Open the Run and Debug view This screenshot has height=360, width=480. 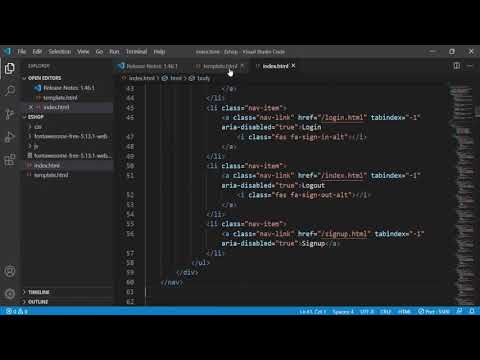(x=10, y=137)
